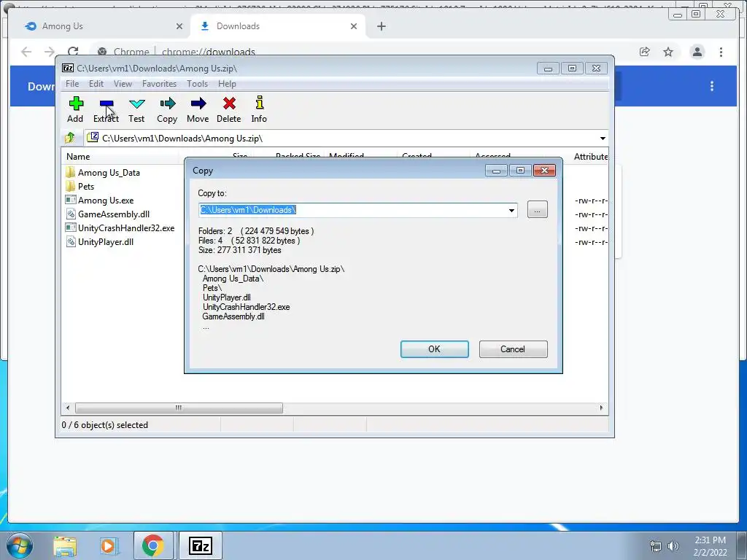Click the scrollbar right arrow
Viewport: 747px width, 560px height.
pyautogui.click(x=601, y=408)
